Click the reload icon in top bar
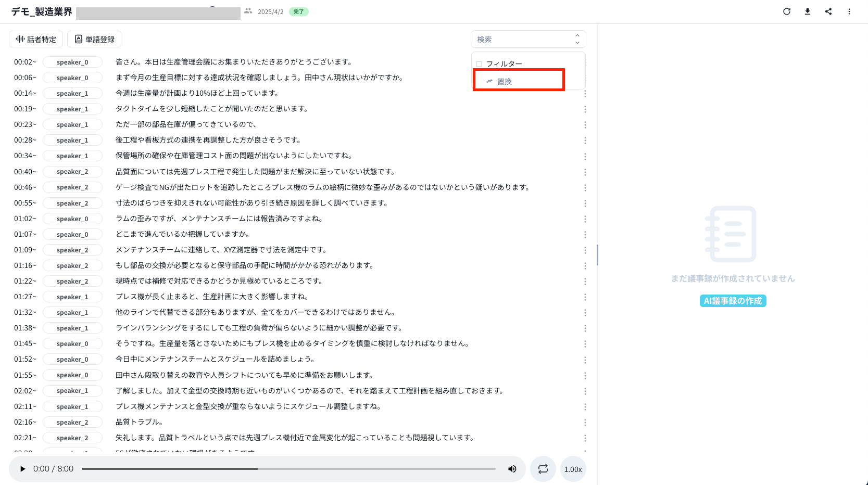This screenshot has width=868, height=485. pyautogui.click(x=787, y=11)
